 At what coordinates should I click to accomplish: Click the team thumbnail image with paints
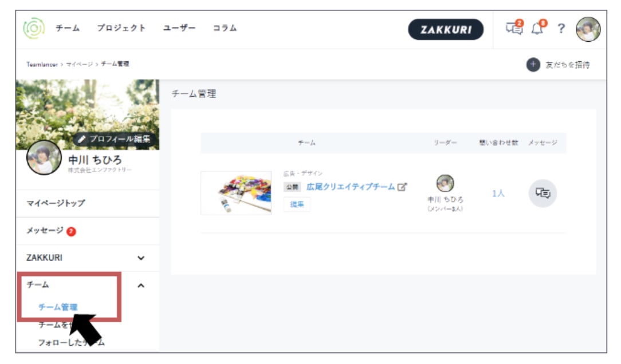[x=236, y=193]
